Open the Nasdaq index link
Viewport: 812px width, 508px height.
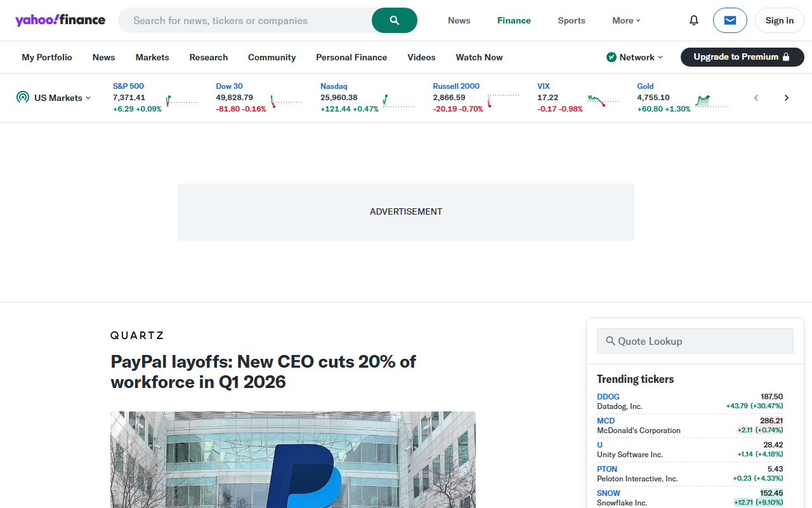coord(334,86)
